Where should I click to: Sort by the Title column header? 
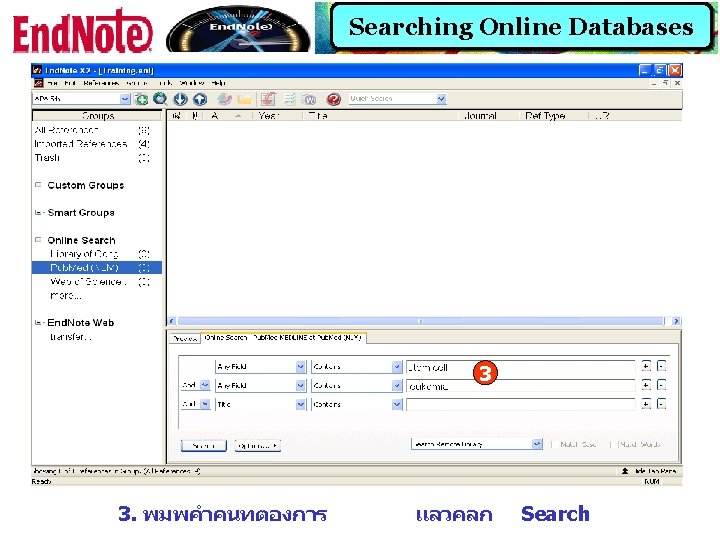click(318, 116)
